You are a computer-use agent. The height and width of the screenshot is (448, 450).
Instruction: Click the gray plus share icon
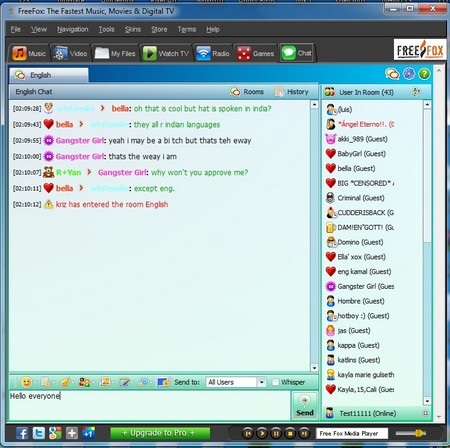(72, 433)
